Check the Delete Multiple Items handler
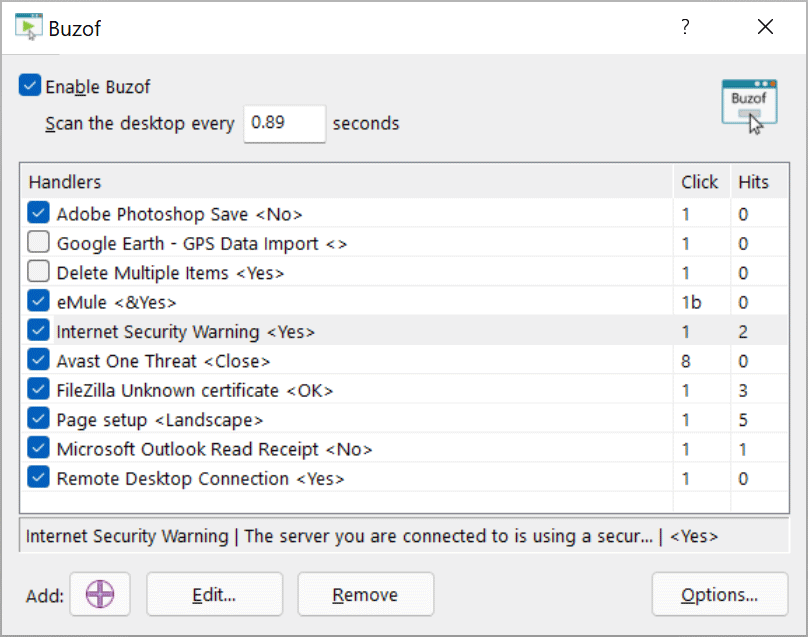The image size is (808, 637). (x=38, y=272)
